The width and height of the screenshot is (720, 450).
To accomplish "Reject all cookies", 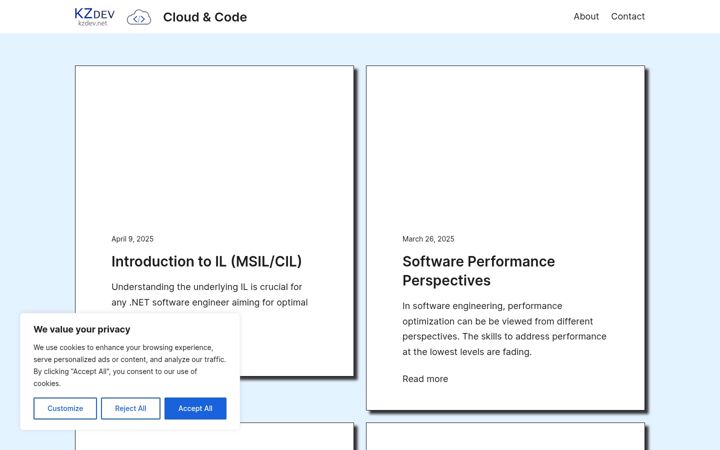I will (x=130, y=408).
